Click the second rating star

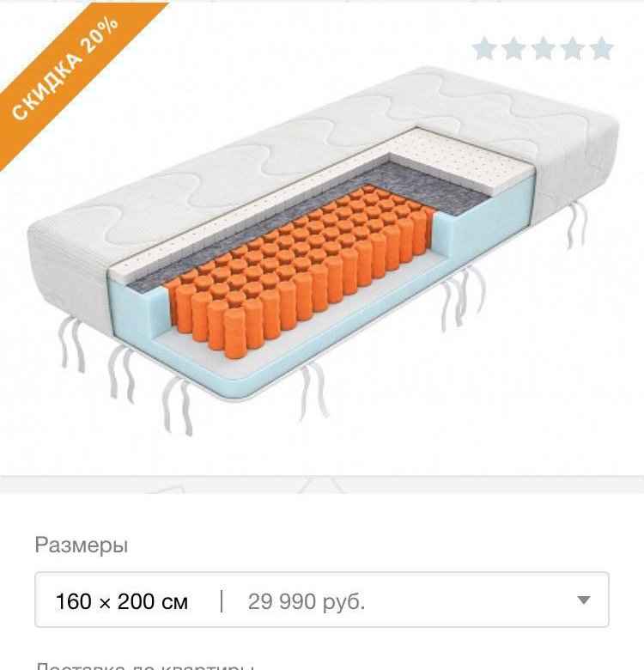514,49
